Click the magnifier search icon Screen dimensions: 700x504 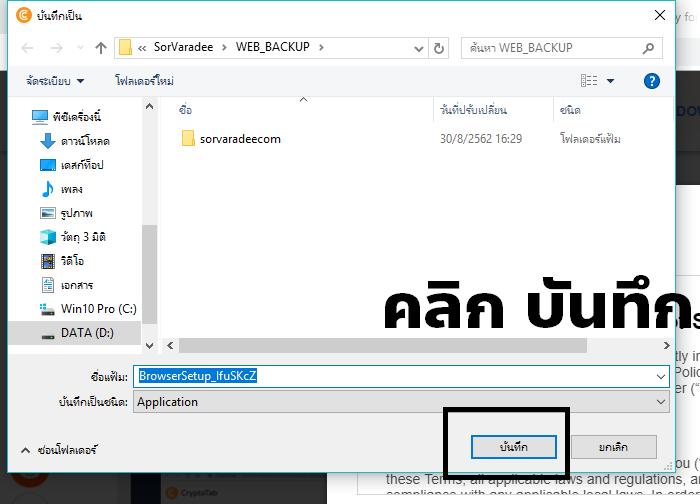pyautogui.click(x=648, y=48)
